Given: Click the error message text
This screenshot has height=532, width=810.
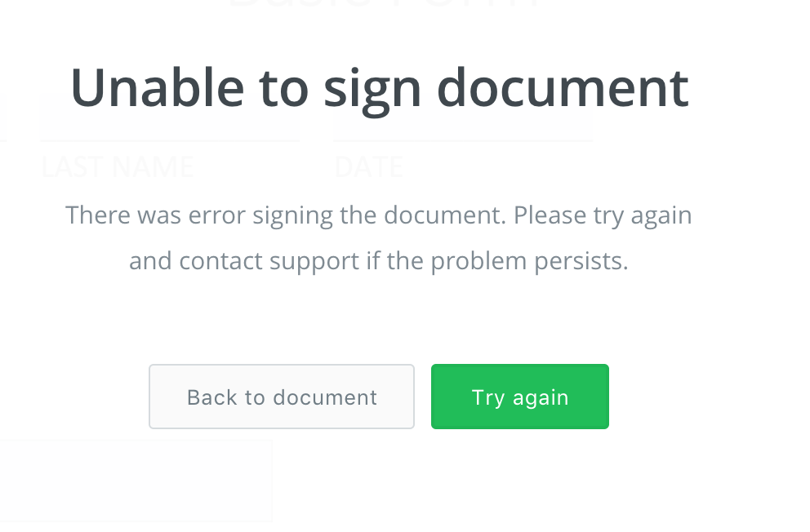Looking at the screenshot, I should coord(379,237).
